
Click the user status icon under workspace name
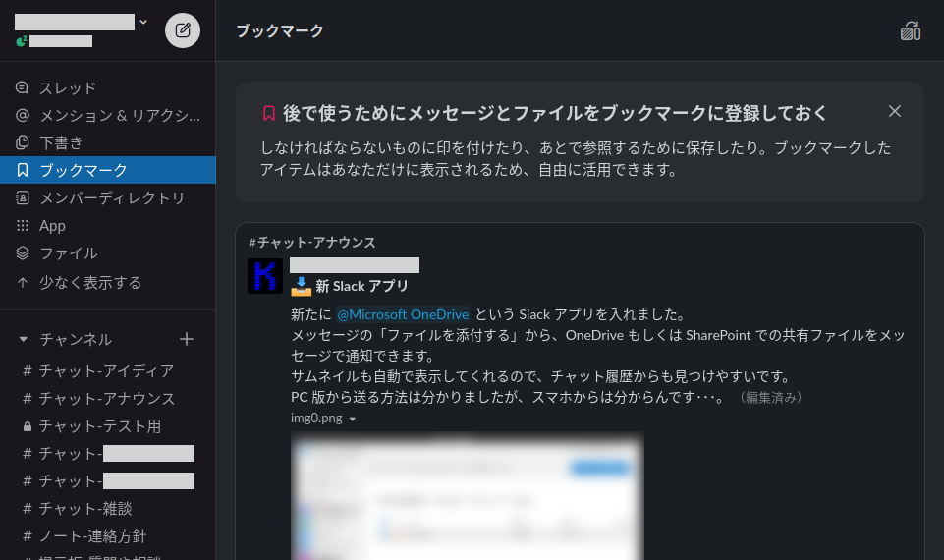pyautogui.click(x=22, y=41)
